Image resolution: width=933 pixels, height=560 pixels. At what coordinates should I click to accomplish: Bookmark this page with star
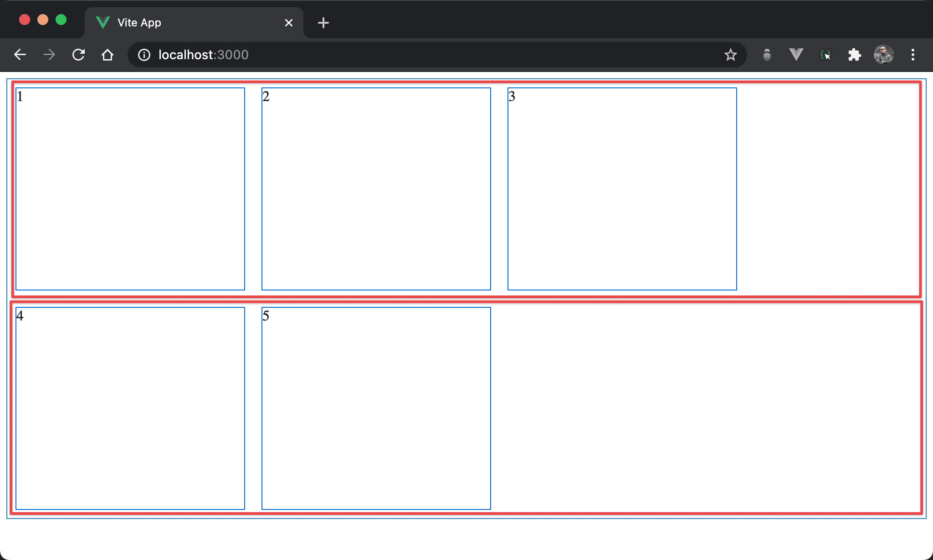tap(730, 55)
